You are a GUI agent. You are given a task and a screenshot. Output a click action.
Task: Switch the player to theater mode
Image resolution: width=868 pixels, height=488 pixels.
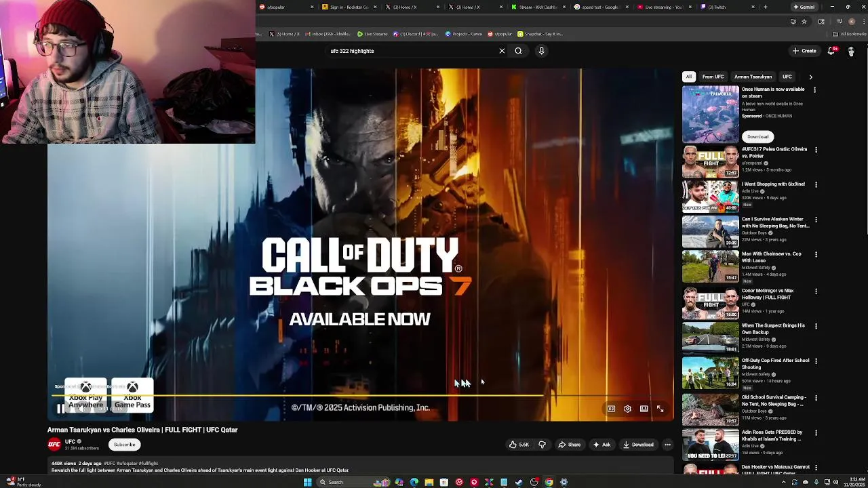pos(644,409)
